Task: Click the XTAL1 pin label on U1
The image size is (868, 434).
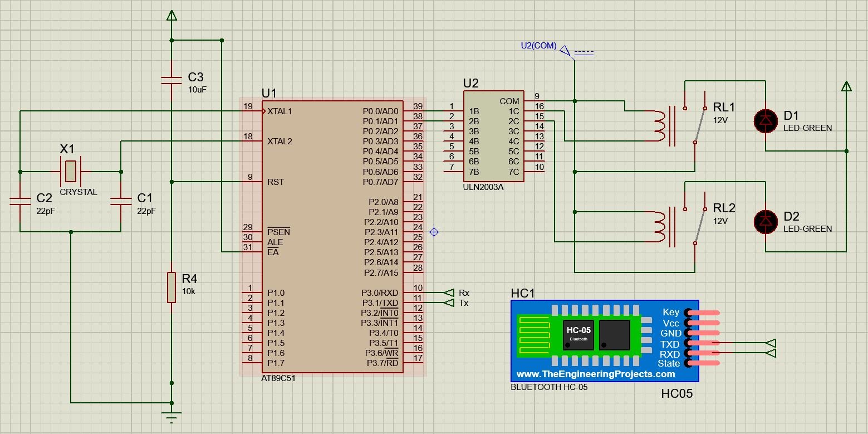Action: 279,111
